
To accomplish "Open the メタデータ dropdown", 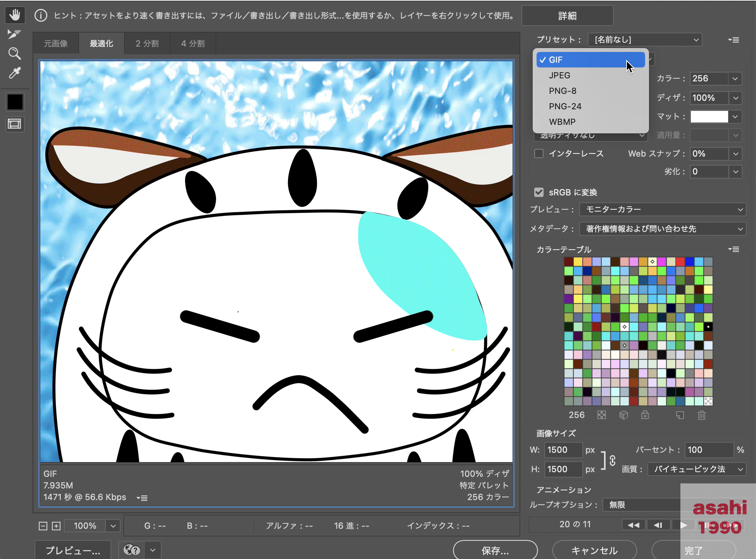I will point(662,229).
